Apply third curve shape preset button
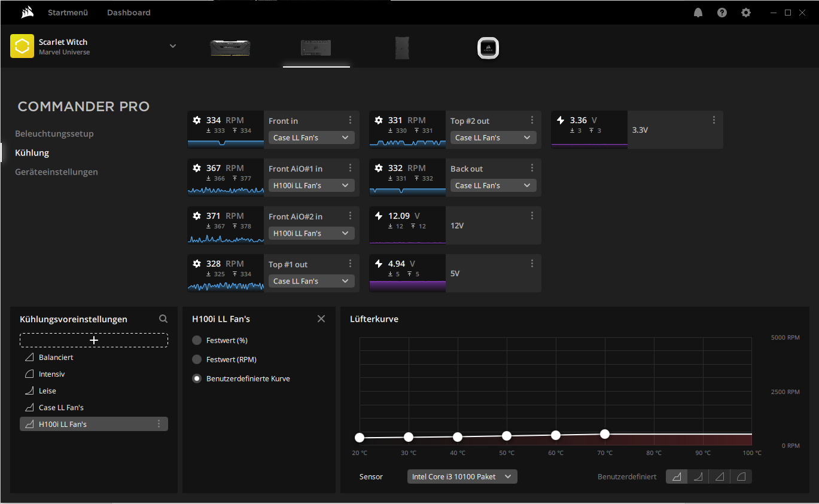This screenshot has width=819, height=504. point(720,476)
